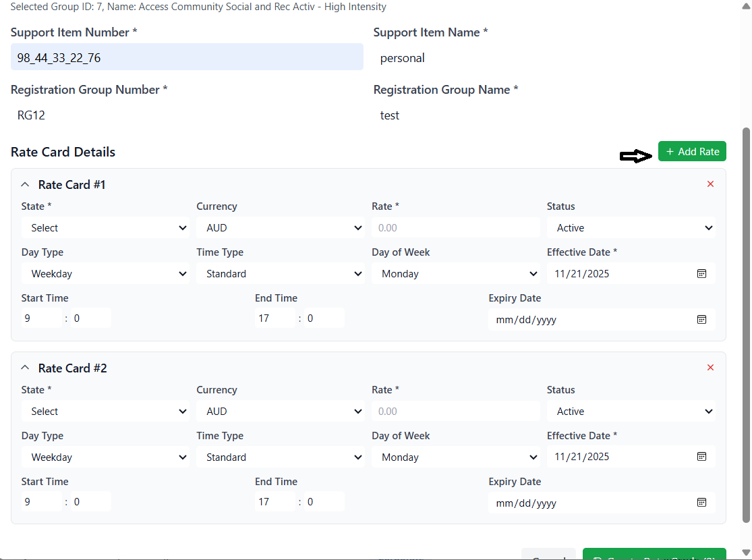Screen dimensions: 752x560
Task: Open Day of Week dropdown in Rate Card #2
Action: [455, 457]
